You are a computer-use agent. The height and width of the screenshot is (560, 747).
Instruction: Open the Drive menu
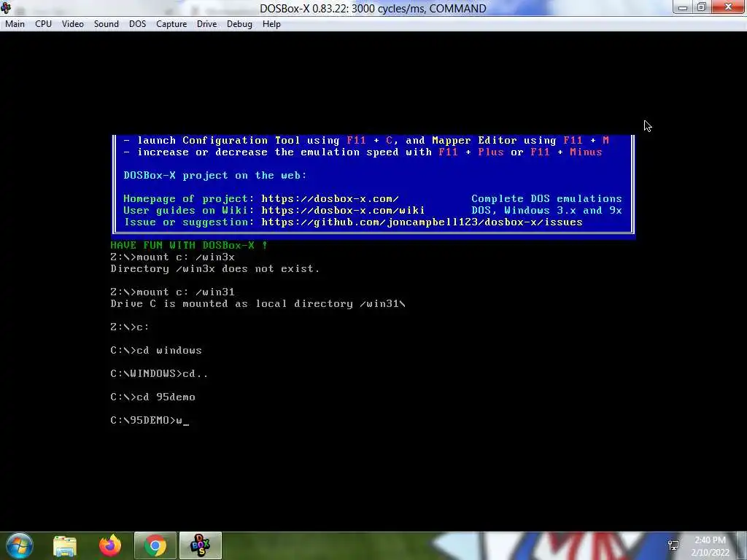tap(206, 24)
